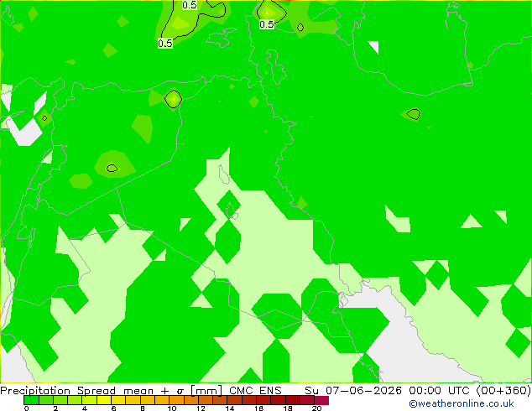The height and width of the screenshot is (411, 532).
Task: Click the leftmost 0.5 contour label
Action: (x=165, y=44)
